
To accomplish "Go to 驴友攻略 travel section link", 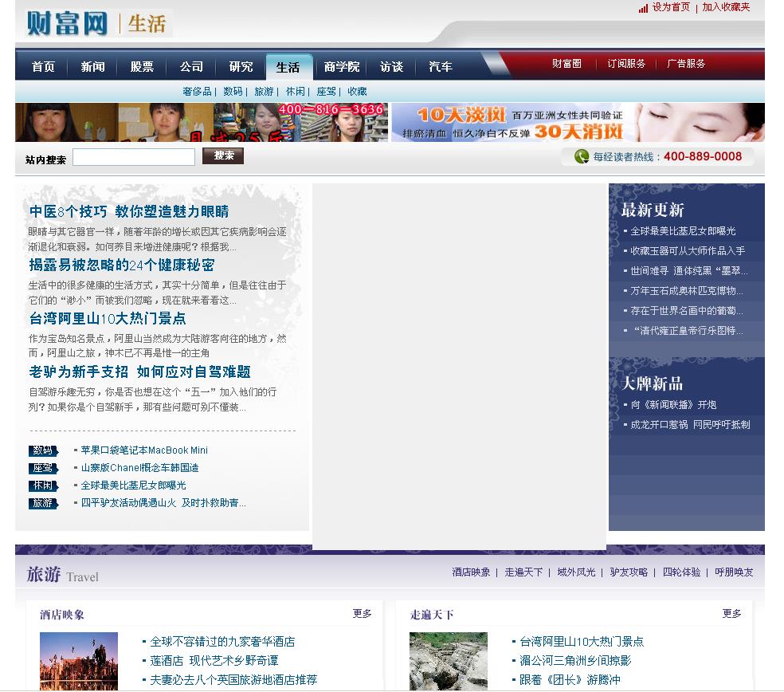I will pyautogui.click(x=629, y=572).
